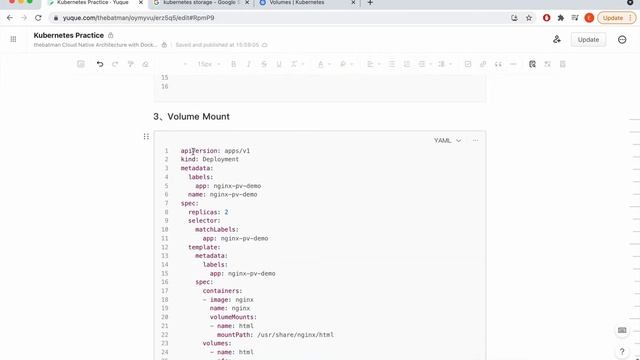Toggle strikethrough formatting
The height and width of the screenshot is (360, 640).
click(x=264, y=64)
